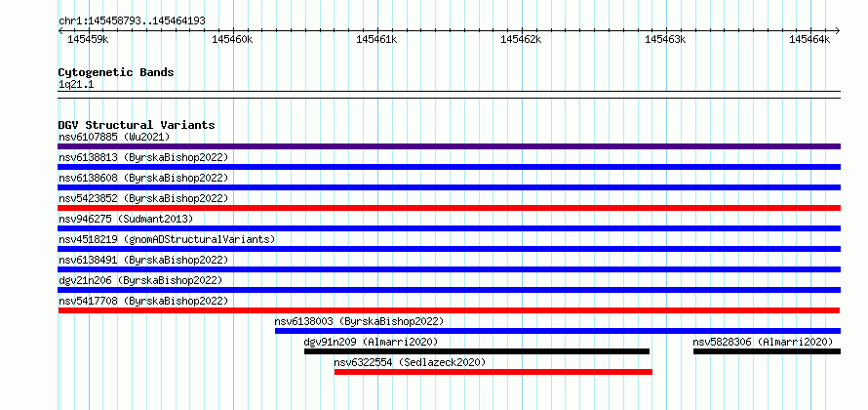
Task: Click the 145459k ruler tick label
Action: click(88, 39)
